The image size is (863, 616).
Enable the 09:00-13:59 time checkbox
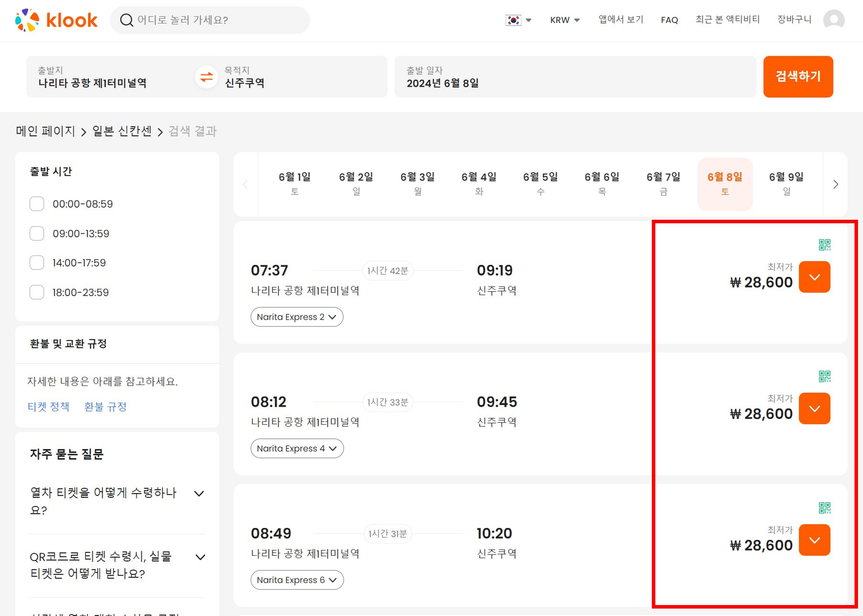coord(37,233)
